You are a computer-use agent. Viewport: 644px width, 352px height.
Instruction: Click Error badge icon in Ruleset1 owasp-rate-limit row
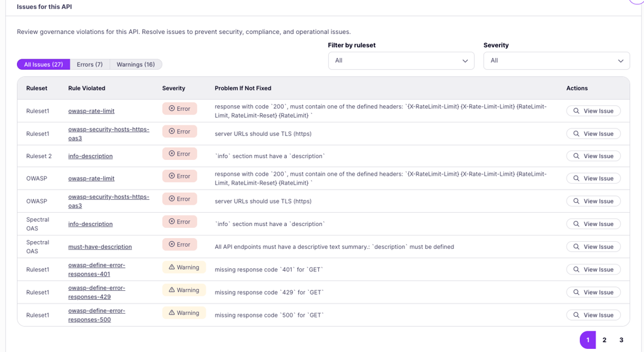click(172, 108)
